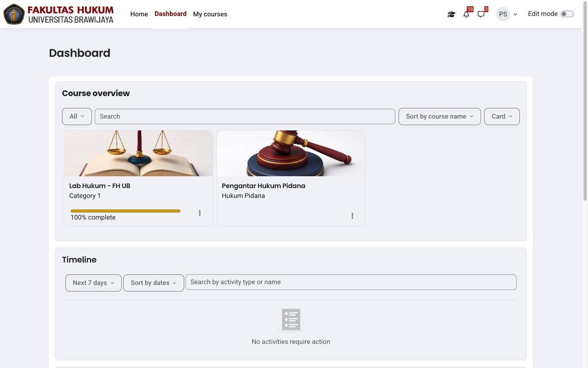
Task: Click 'No activities require action' text
Action: tap(291, 342)
